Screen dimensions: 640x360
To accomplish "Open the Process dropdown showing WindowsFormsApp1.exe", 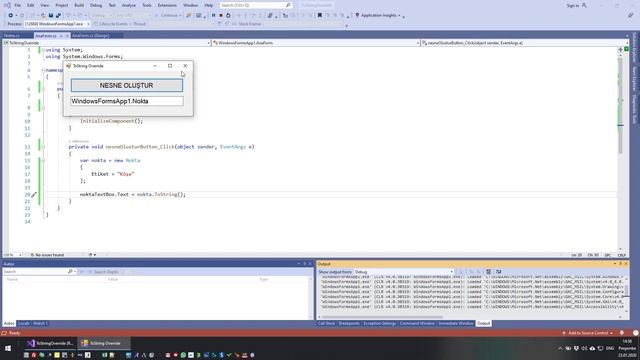I will coord(57,24).
